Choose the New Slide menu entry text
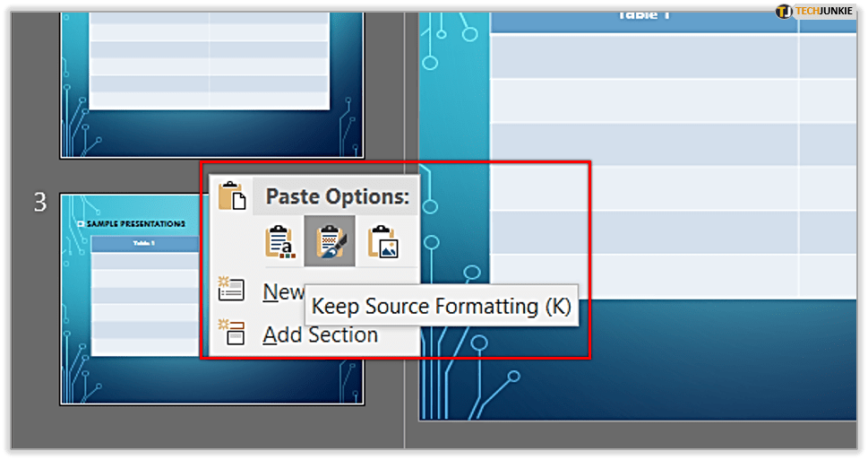Image resolution: width=868 pixels, height=460 pixels. coord(283,291)
